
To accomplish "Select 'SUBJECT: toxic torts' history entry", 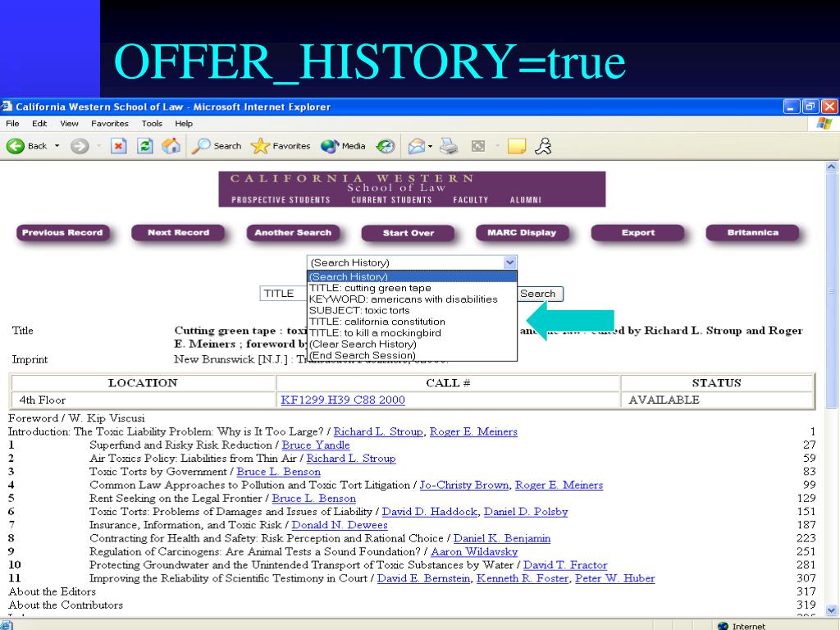I will (412, 310).
